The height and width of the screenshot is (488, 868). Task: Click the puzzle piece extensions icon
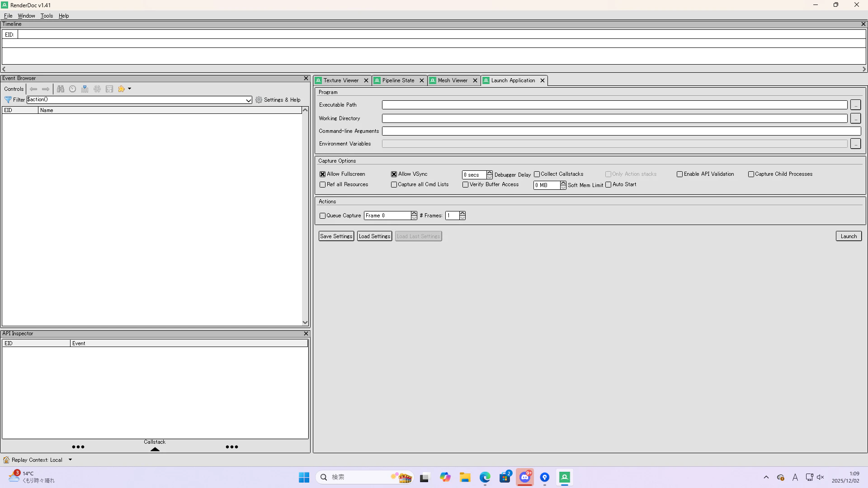[x=121, y=89]
